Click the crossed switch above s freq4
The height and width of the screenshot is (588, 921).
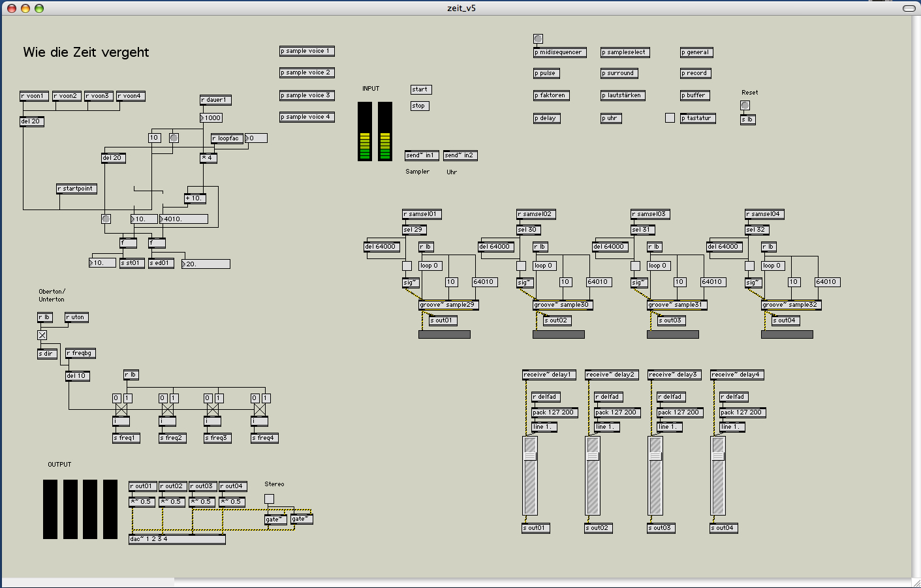(260, 410)
